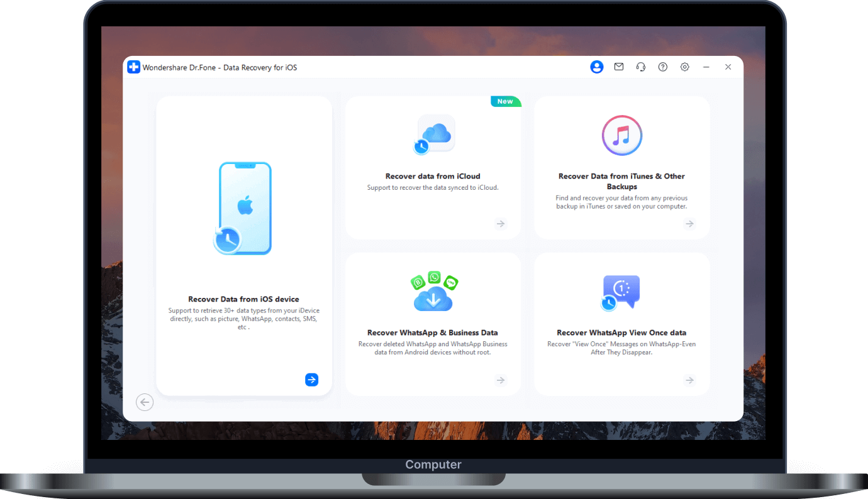Open the user account profile icon
The height and width of the screenshot is (499, 868).
pos(597,67)
